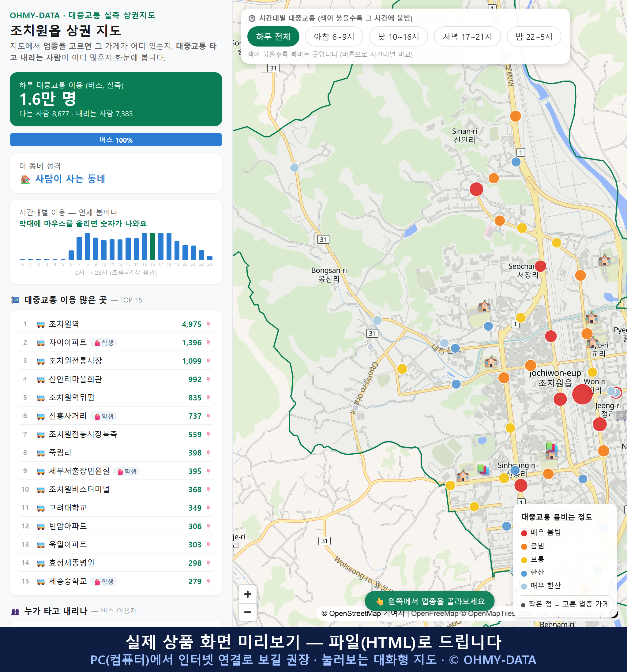This screenshot has height=672, width=627.
Task: Click the pin icon in 세종중학교 row
Action: [x=208, y=581]
